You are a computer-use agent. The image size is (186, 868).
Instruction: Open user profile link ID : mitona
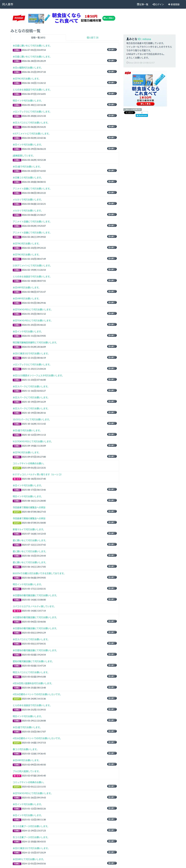(144, 39)
